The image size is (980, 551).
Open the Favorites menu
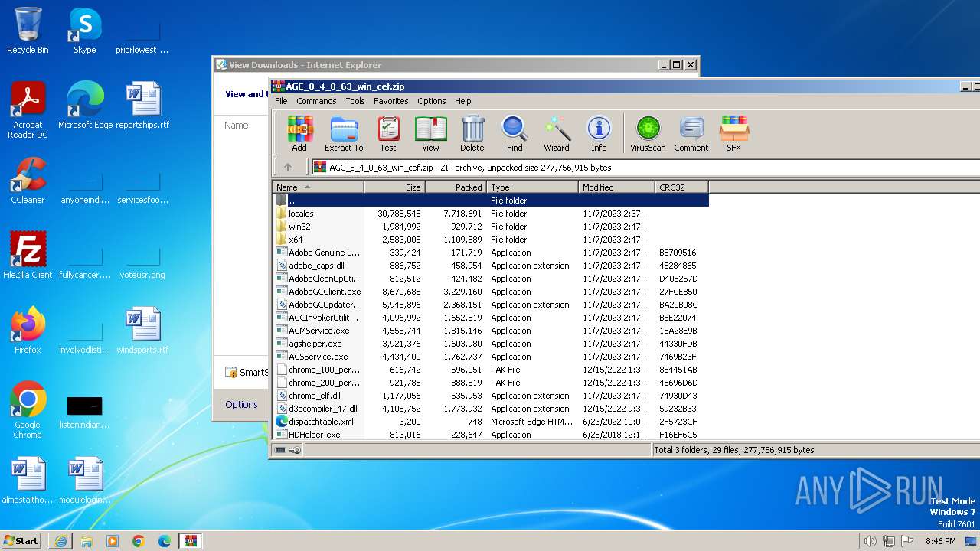pyautogui.click(x=390, y=101)
